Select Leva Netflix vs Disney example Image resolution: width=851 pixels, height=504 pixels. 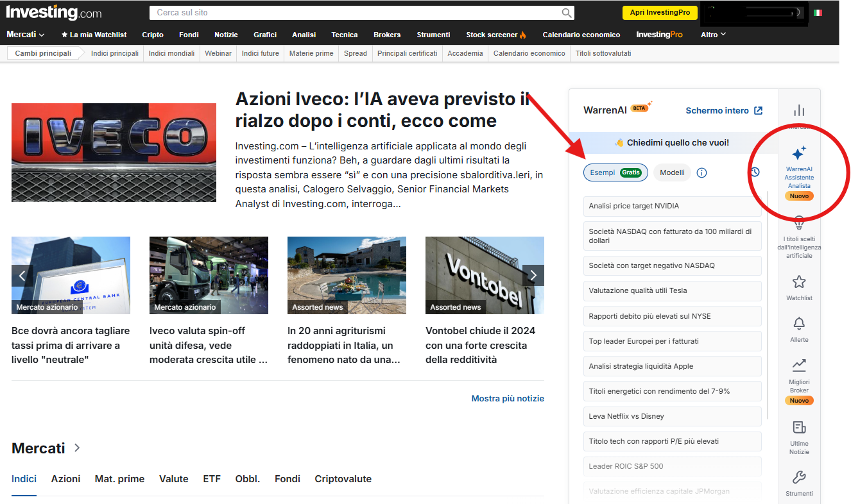pyautogui.click(x=672, y=416)
